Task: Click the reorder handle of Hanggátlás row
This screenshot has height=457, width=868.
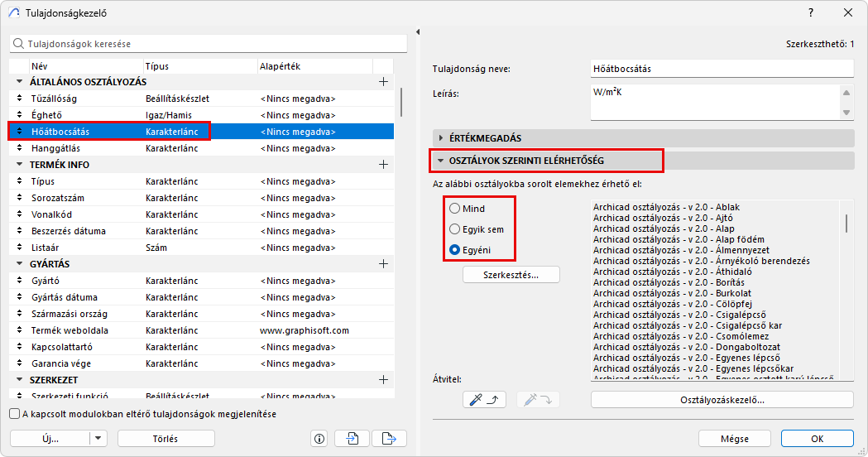Action: 19,148
